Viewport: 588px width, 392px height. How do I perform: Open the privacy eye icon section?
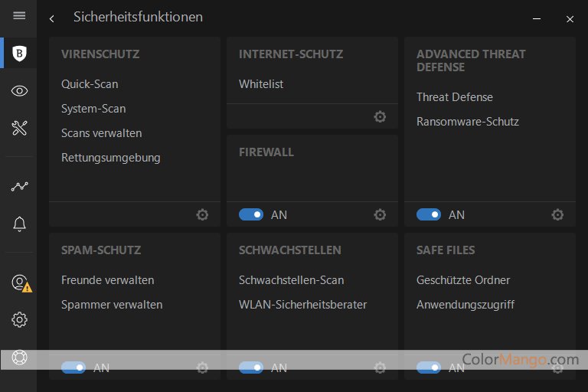[19, 91]
